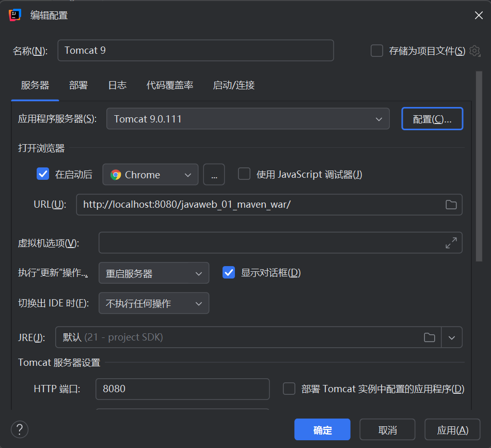Open the 重启服务器 update action dropdown
The height and width of the screenshot is (448, 491).
click(x=154, y=273)
